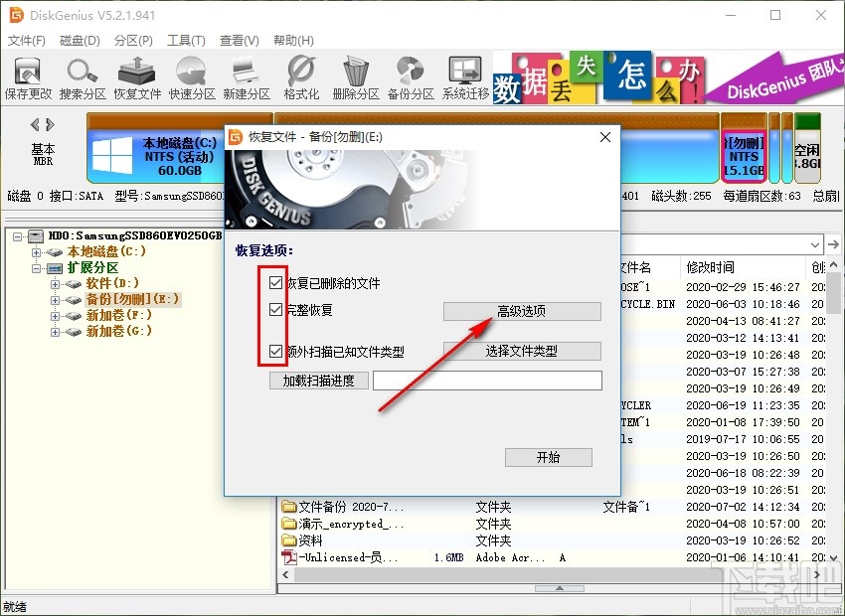Screen dimensions: 845x616
Task: Click the HD0 Samsung SSD drive icon
Action: pos(36,235)
